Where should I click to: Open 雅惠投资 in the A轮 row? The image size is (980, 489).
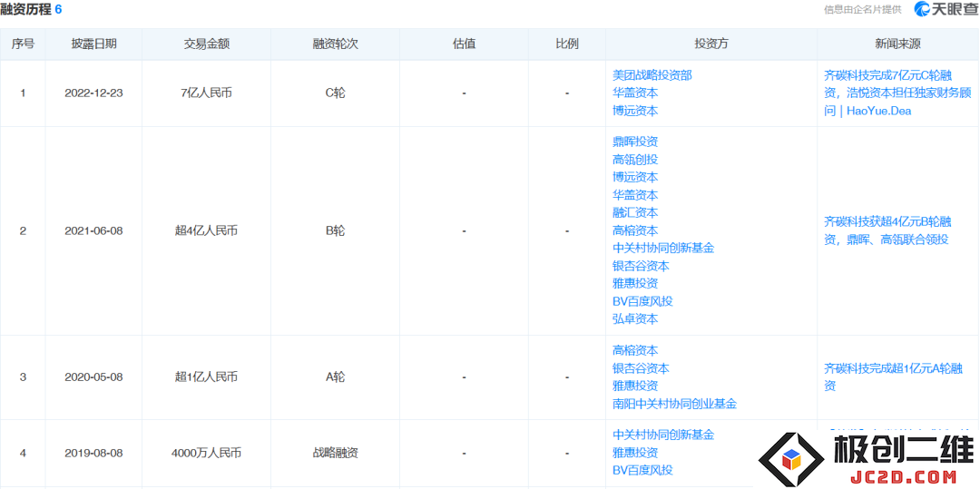click(635, 386)
